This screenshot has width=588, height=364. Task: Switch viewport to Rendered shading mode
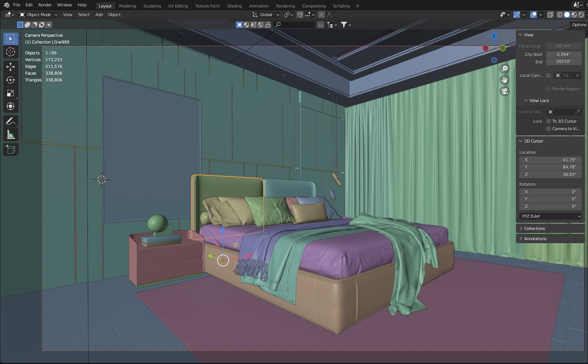point(581,15)
